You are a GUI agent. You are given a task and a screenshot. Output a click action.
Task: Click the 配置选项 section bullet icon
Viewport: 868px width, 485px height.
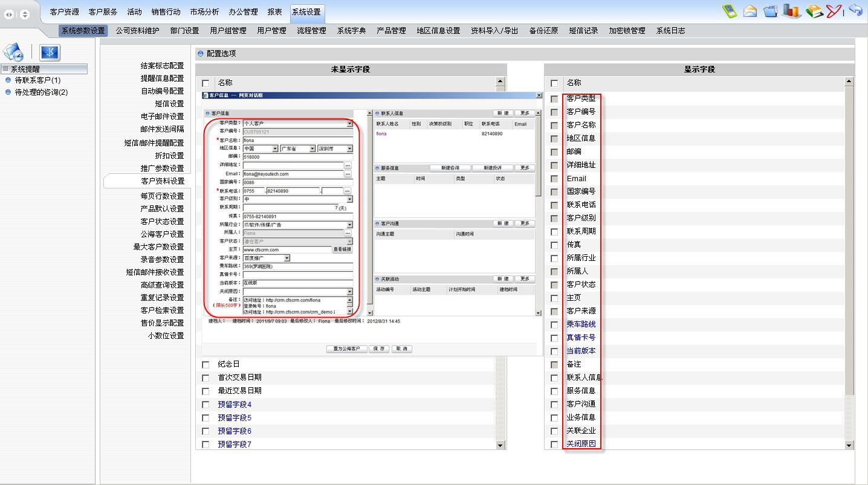coord(201,54)
